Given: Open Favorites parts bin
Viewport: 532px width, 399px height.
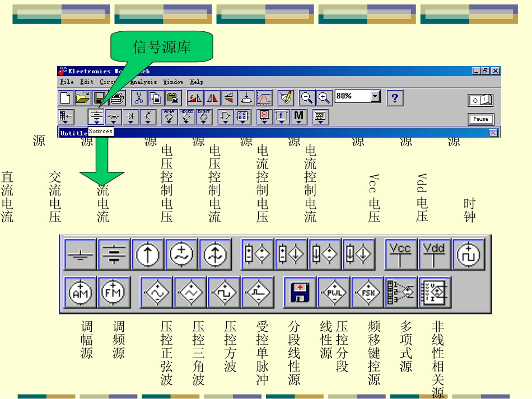Looking at the screenshot, I should [66, 116].
